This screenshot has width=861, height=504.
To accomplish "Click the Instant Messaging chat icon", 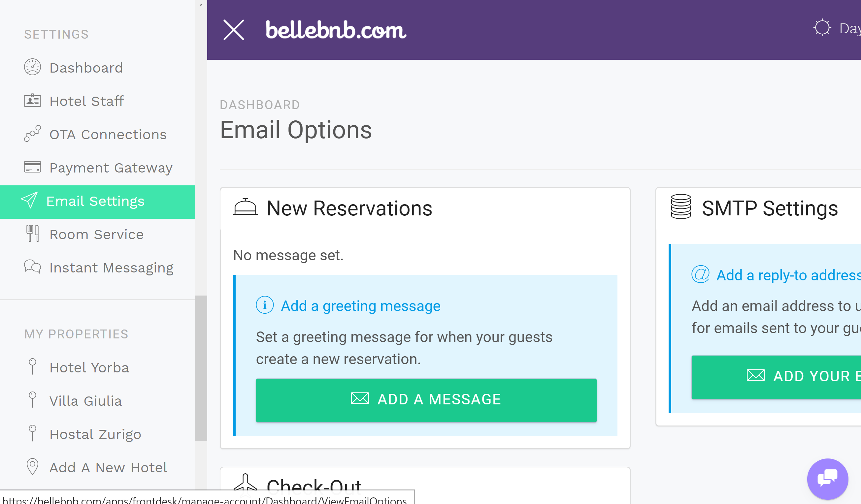I will tap(32, 267).
